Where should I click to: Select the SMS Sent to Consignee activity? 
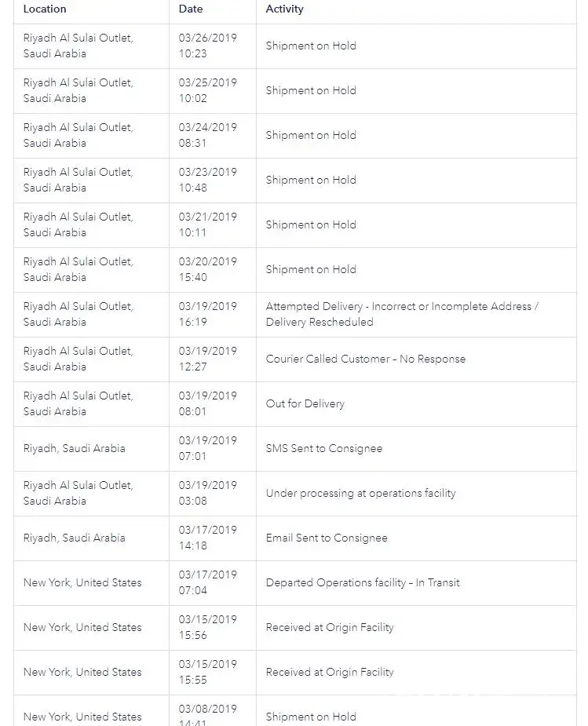323,448
